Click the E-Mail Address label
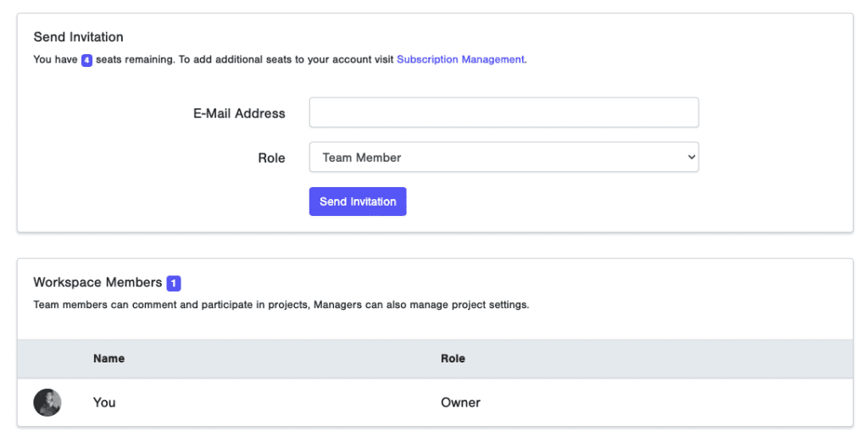 239,113
